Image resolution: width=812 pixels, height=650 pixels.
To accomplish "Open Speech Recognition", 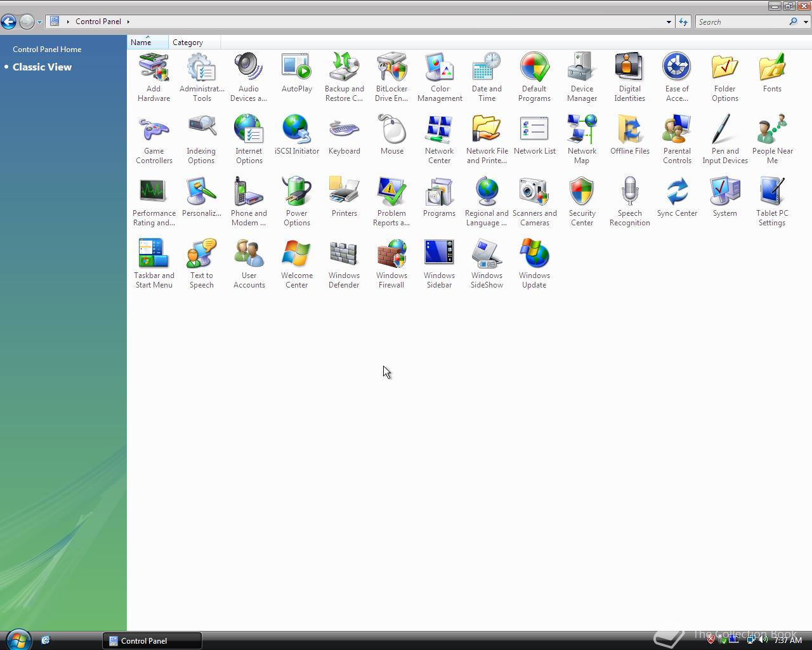I will 630,202.
